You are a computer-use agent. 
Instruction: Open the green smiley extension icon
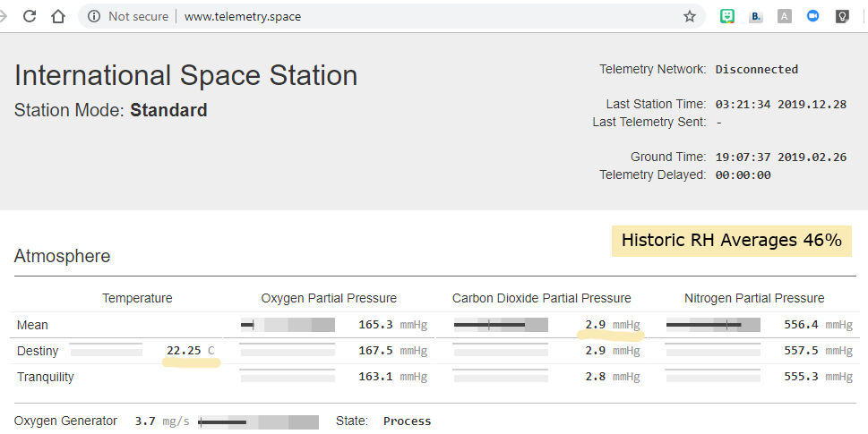coord(726,16)
